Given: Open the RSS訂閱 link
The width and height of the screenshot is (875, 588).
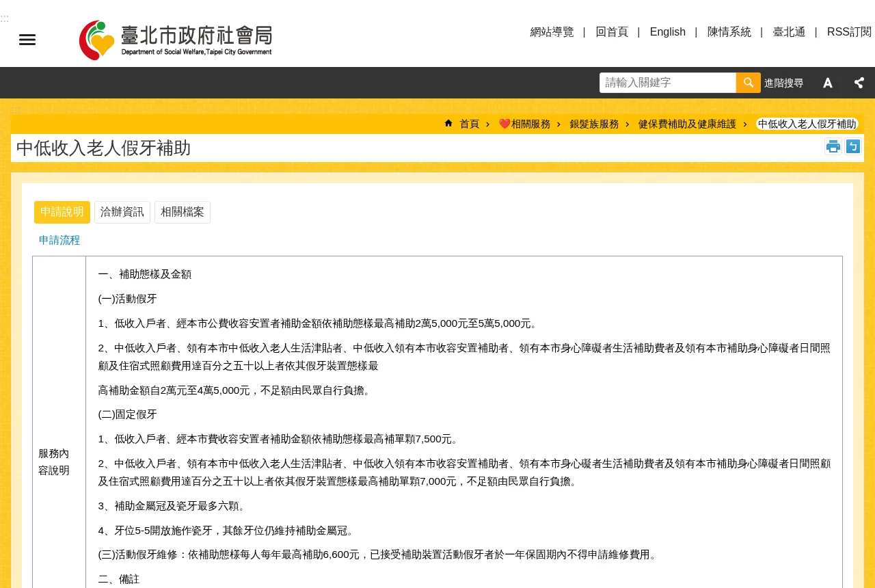Looking at the screenshot, I should point(850,31).
